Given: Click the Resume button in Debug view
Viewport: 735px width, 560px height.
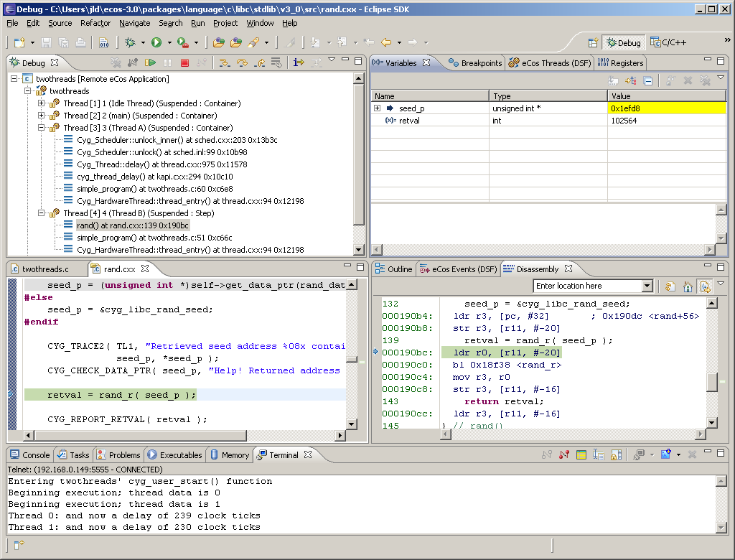Looking at the screenshot, I should click(150, 62).
